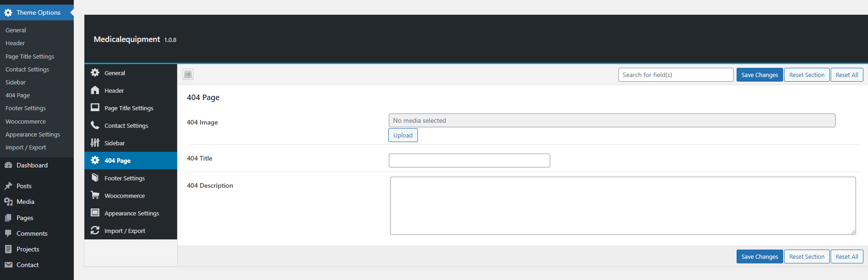Click the top Reset All button
Screen dimensions: 868x280
coord(846,75)
